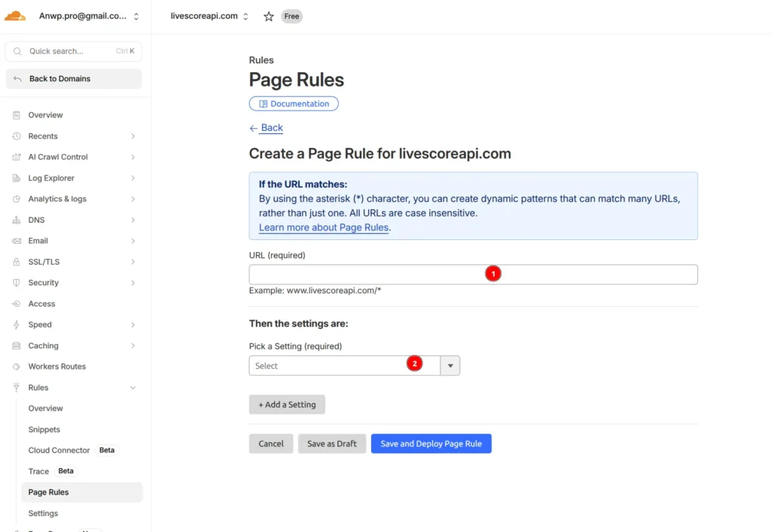This screenshot has height=532, width=771.
Task: Open the Pick a Setting dropdown arrow
Action: 450,366
